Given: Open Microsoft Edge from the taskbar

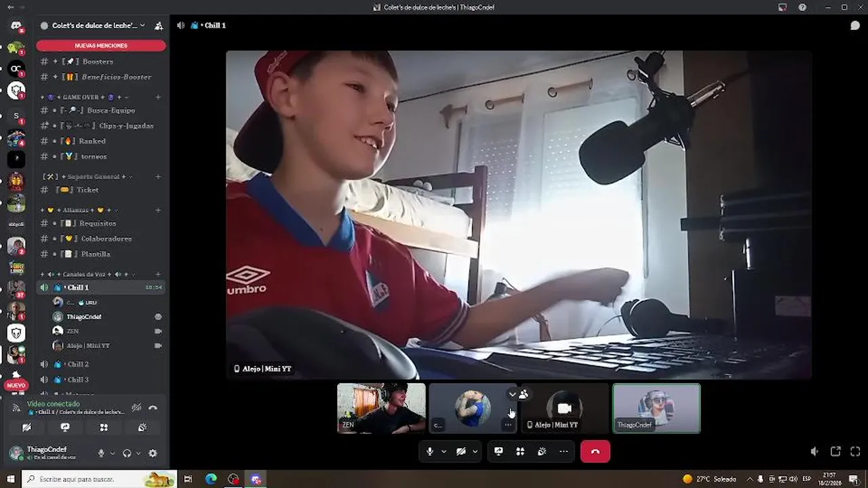Looking at the screenshot, I should [211, 479].
